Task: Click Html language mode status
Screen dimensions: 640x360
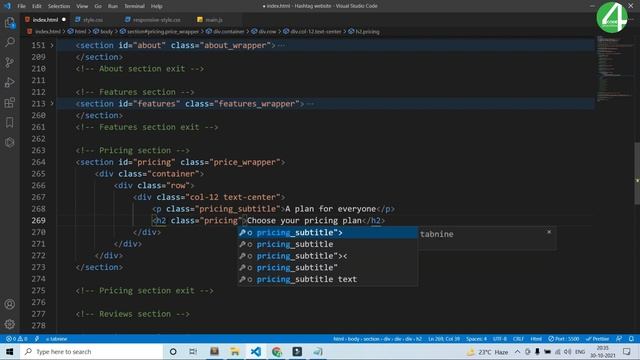Action: pyautogui.click(x=536, y=339)
